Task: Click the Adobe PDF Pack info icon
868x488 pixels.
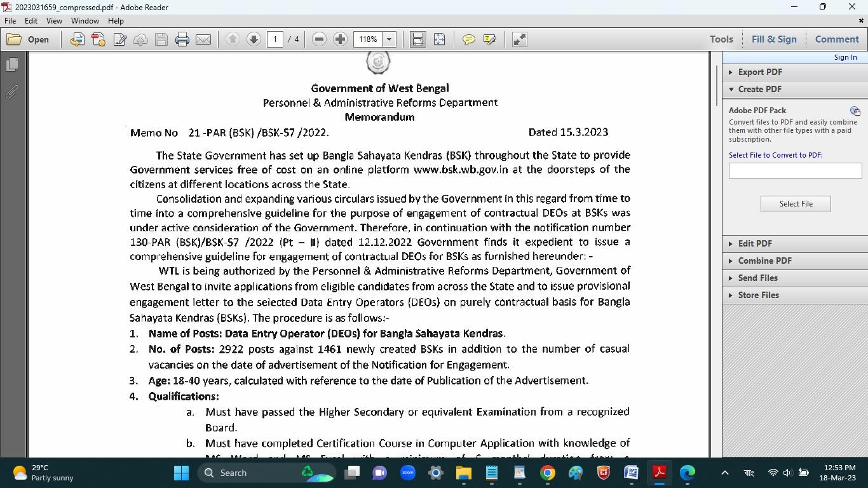Action: pos(855,111)
